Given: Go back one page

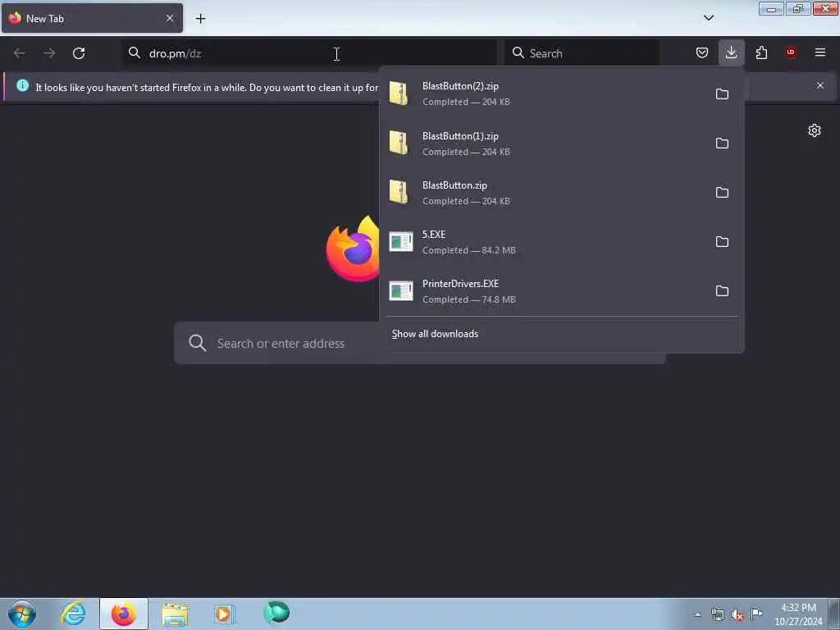Looking at the screenshot, I should 20,53.
